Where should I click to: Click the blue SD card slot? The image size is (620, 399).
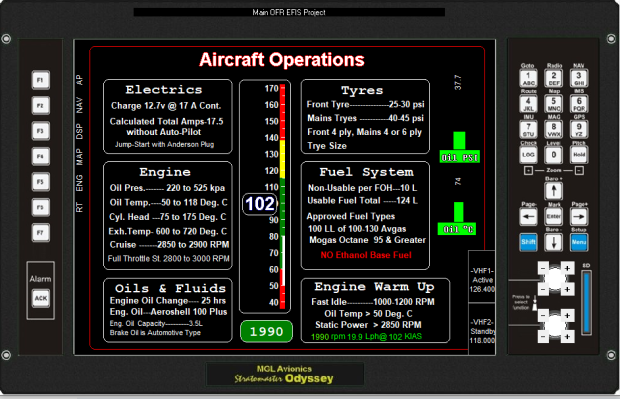tap(586, 303)
